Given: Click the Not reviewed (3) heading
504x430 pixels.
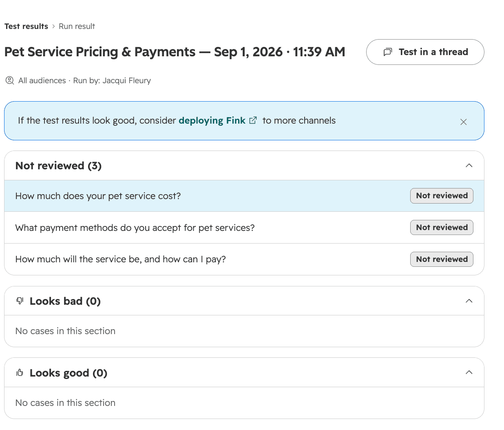Looking at the screenshot, I should [58, 166].
